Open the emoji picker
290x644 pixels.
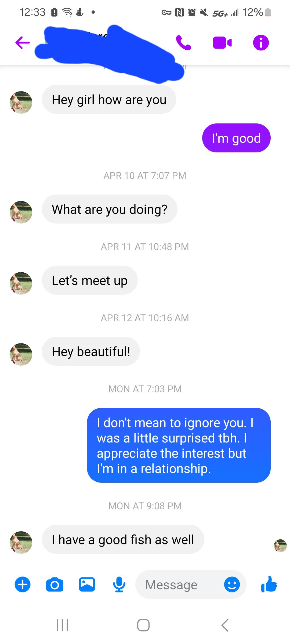point(232,584)
